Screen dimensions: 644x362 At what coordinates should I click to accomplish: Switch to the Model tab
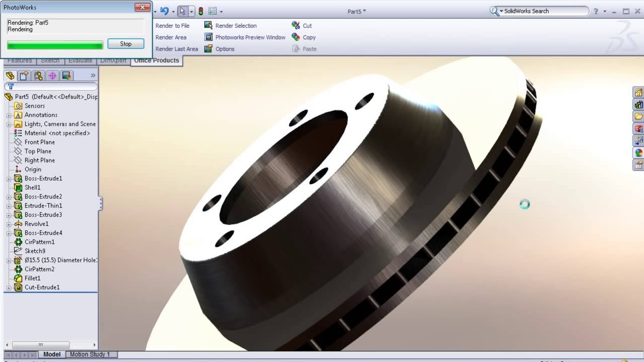pyautogui.click(x=52, y=354)
